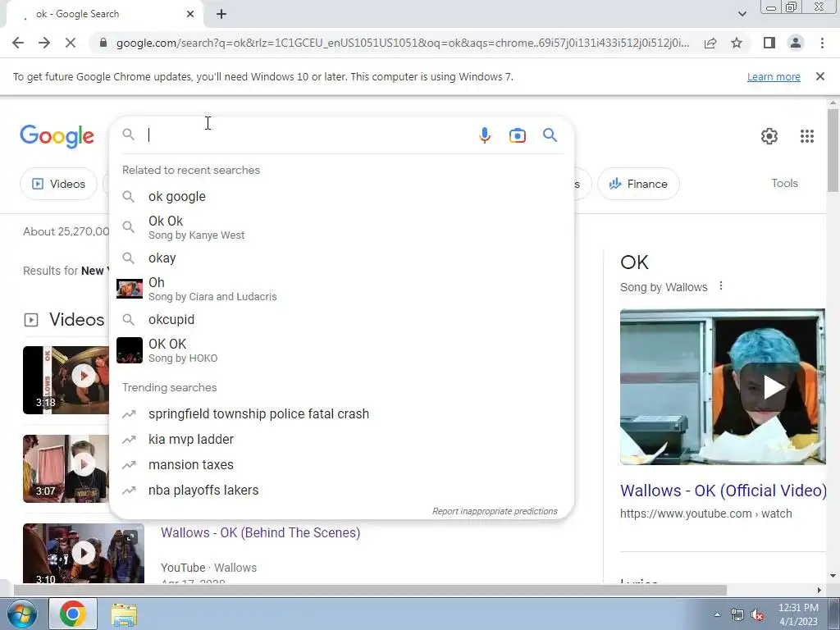Play the 3:10 video thumbnail
Viewport: 840px width, 630px height.
(84, 553)
